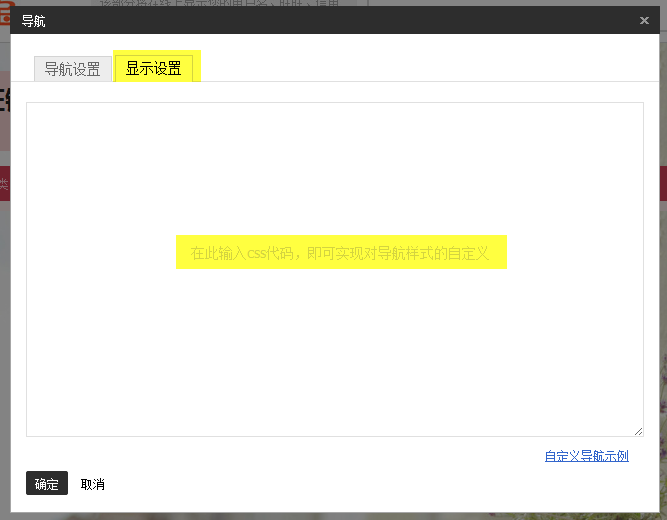Click the orange logo behind the dialog
Screen dimensions: 667x520
pyautogui.click(x=7, y=13)
